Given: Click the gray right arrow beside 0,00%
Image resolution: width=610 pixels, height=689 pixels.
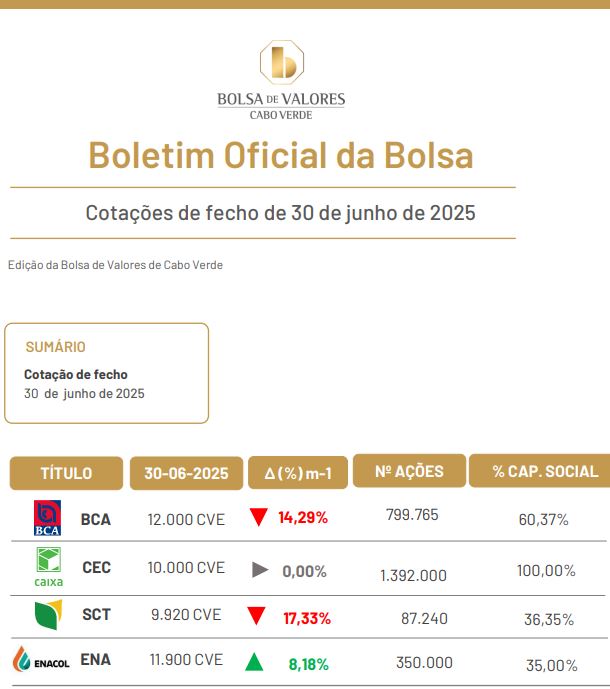Looking at the screenshot, I should click(x=260, y=570).
